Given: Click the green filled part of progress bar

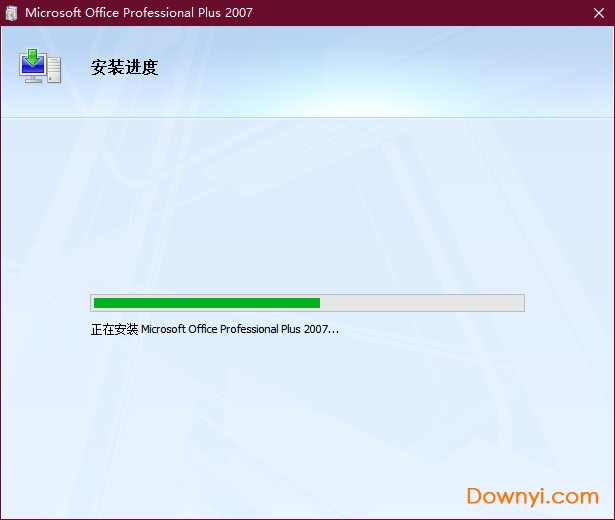Looking at the screenshot, I should click(x=205, y=303).
